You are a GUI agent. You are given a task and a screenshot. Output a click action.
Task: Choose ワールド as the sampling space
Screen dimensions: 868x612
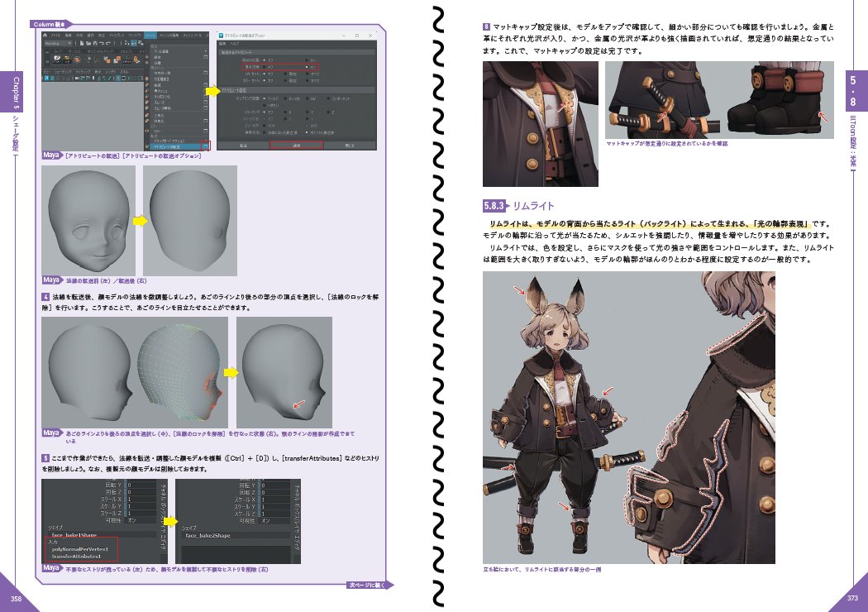tap(265, 98)
